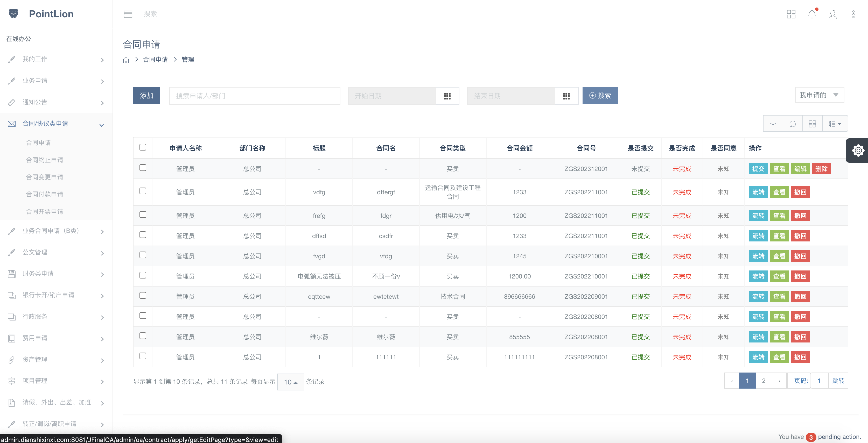Click the 开始日期 input field
This screenshot has width=868, height=443.
click(x=392, y=96)
